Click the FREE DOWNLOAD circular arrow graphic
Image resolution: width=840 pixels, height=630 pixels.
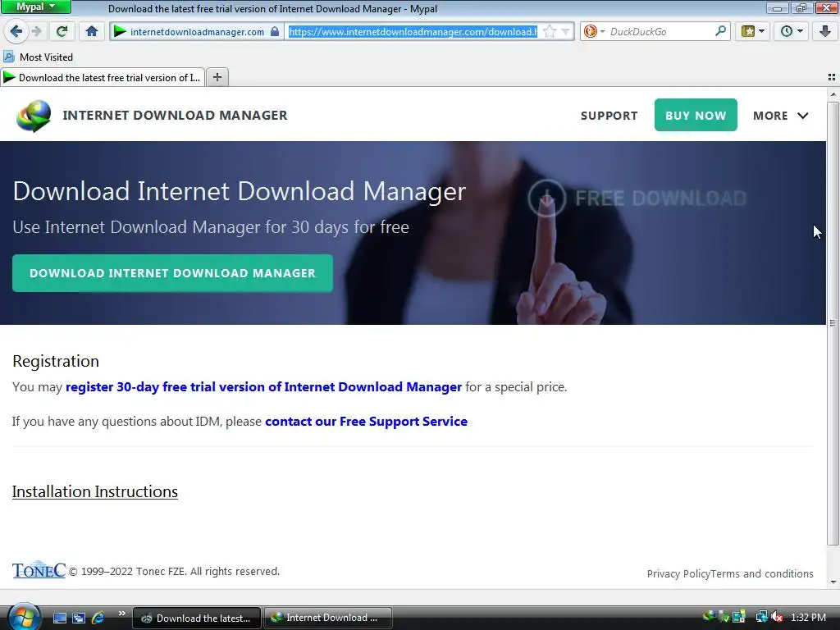[546, 199]
